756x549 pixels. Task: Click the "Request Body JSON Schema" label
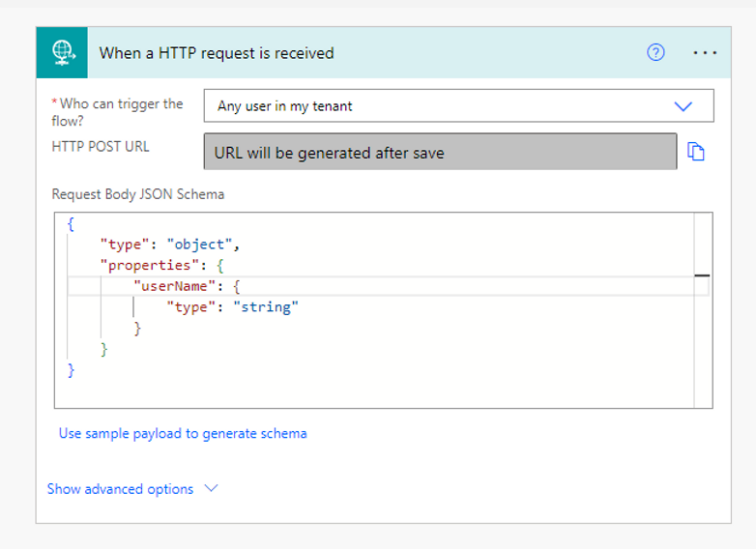coord(137,194)
